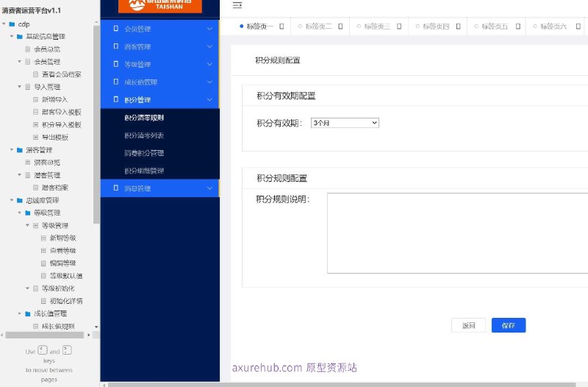Open 成长值规则 page in tree
The image size is (588, 387).
point(58,326)
